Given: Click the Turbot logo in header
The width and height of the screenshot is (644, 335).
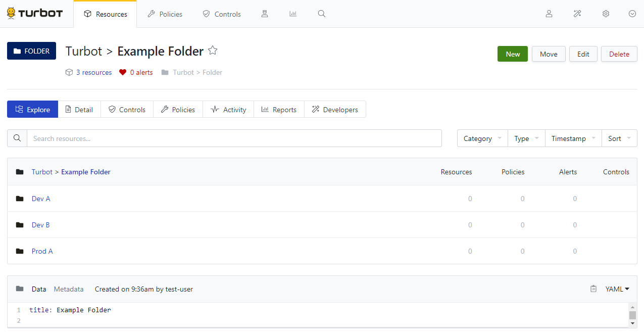Looking at the screenshot, I should tap(35, 14).
